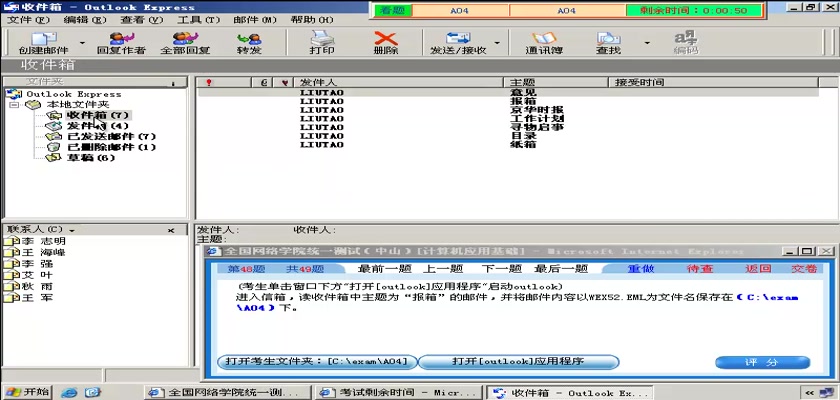Image resolution: width=840 pixels, height=400 pixels.
Task: Click the priority exclamation column header
Action: pos(224,82)
